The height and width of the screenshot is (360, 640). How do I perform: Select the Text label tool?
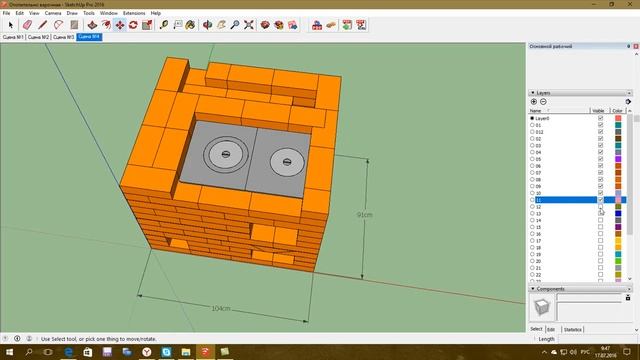pyautogui.click(x=178, y=25)
